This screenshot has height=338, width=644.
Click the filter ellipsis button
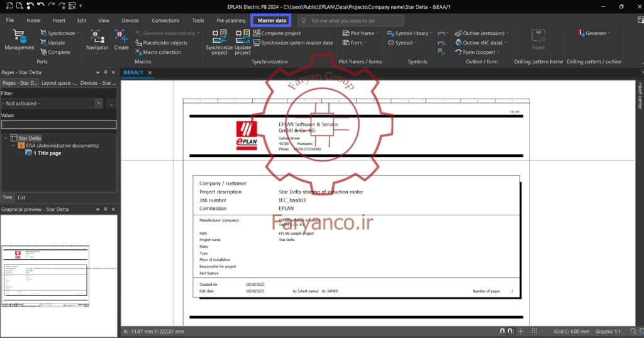click(x=111, y=104)
